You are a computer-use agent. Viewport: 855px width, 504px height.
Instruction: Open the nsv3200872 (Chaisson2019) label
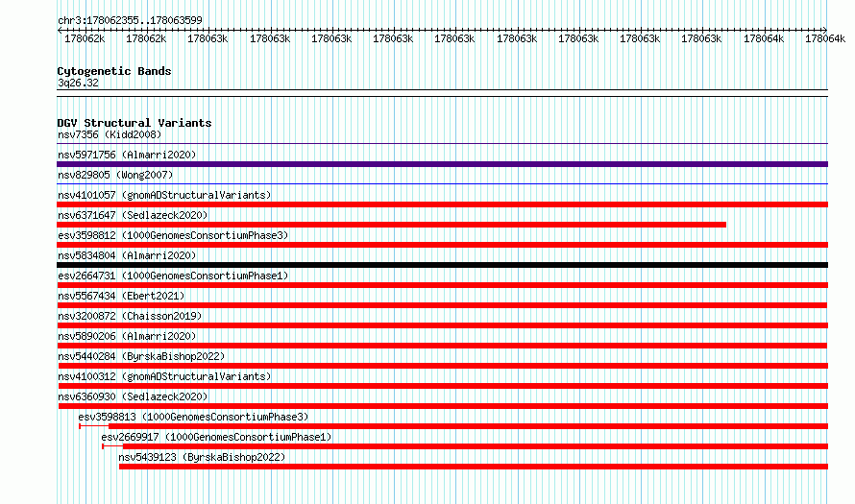click(130, 316)
